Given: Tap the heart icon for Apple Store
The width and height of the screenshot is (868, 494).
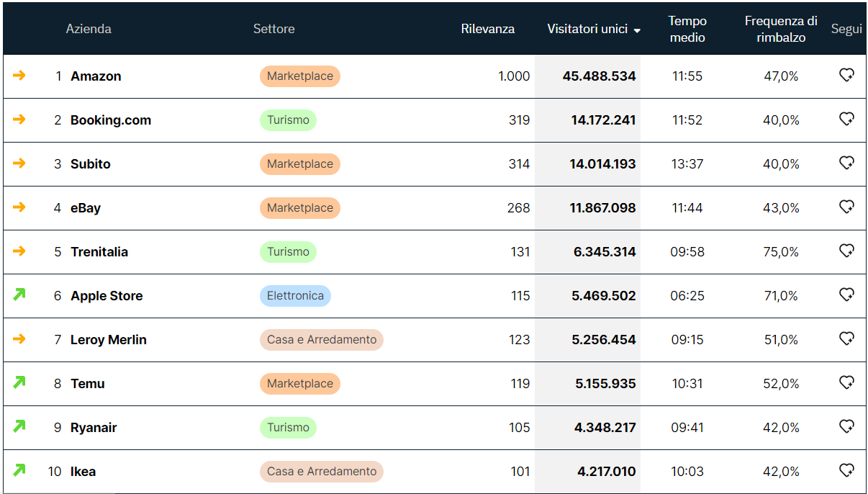Looking at the screenshot, I should (x=846, y=295).
